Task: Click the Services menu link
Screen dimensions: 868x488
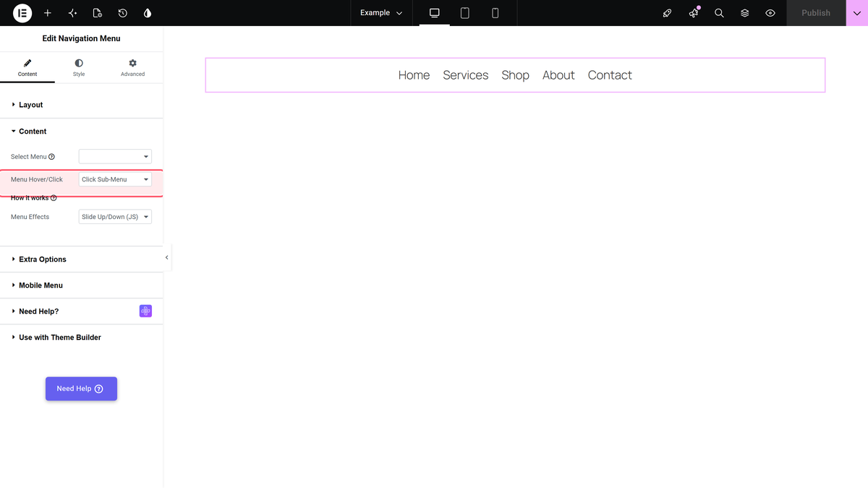Action: coord(466,75)
